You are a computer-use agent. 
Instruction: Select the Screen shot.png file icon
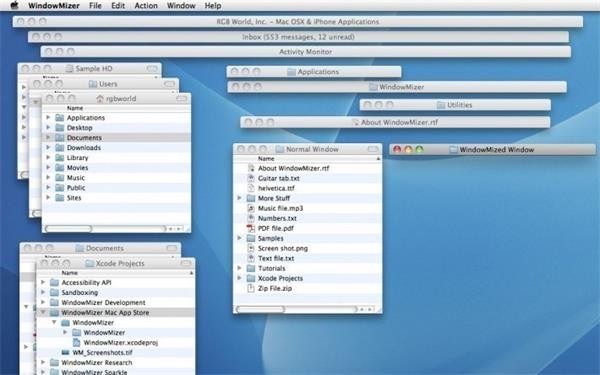point(251,248)
